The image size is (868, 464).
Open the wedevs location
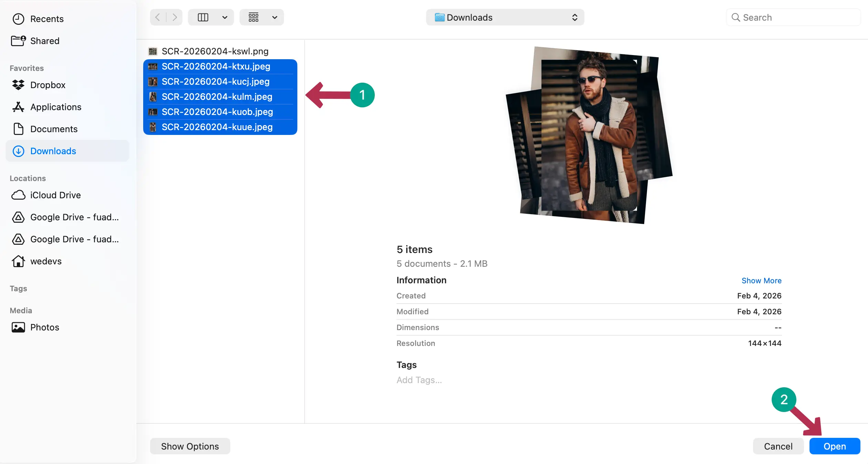point(46,261)
